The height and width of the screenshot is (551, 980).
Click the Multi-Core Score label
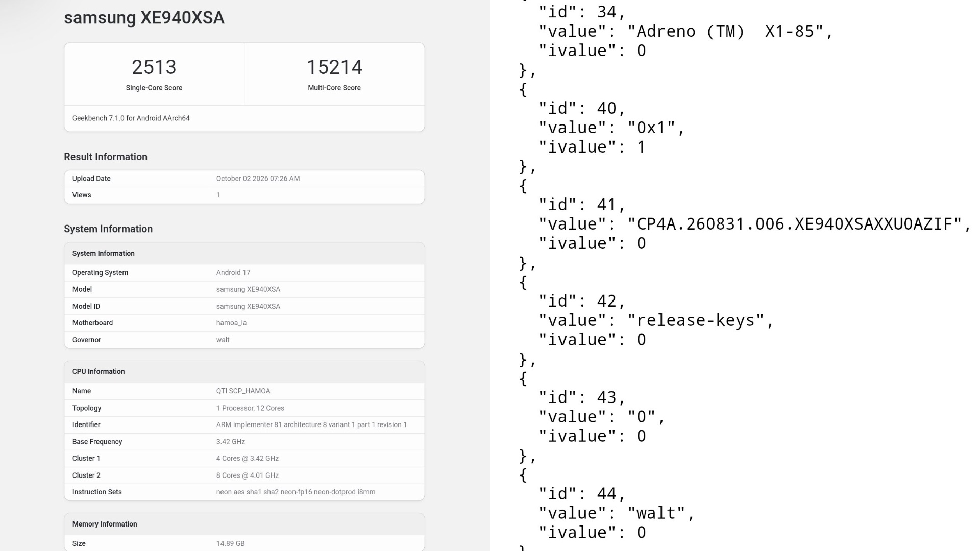pyautogui.click(x=334, y=88)
